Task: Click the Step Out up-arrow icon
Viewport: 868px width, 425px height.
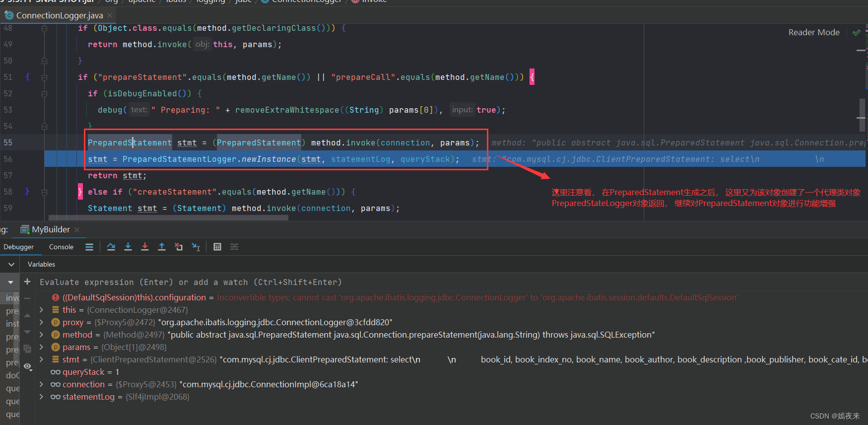Action: (162, 247)
